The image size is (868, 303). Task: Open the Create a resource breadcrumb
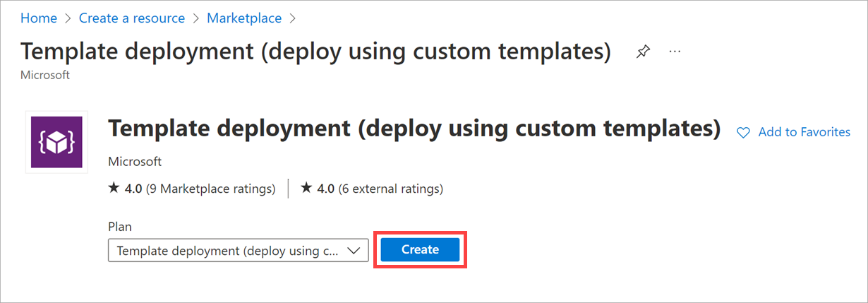132,18
